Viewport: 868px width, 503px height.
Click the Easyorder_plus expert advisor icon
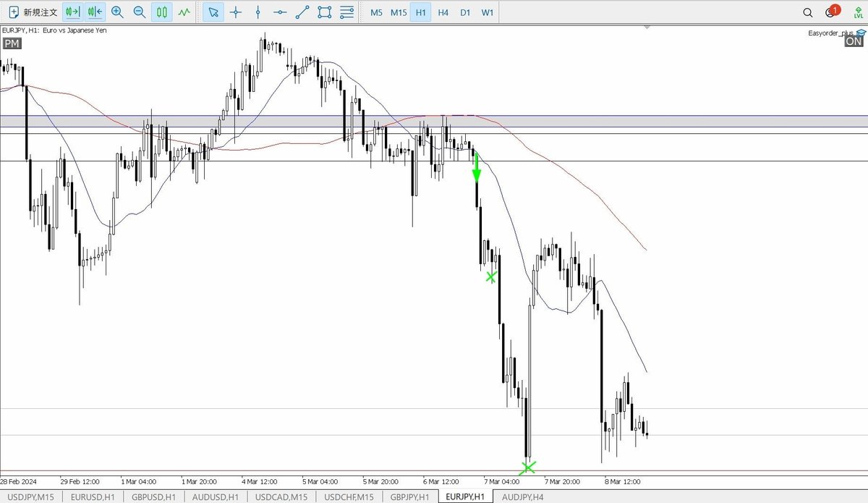861,33
